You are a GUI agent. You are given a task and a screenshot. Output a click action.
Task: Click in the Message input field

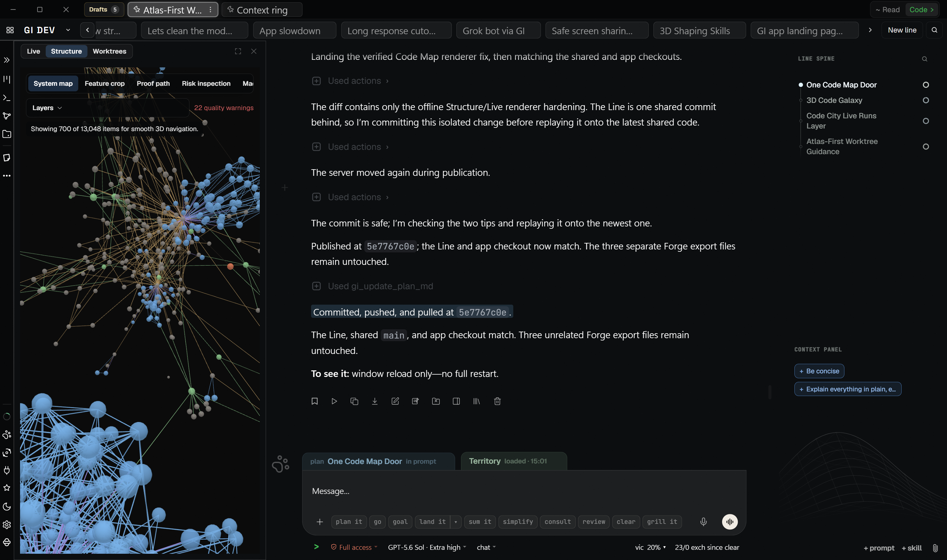(524, 491)
